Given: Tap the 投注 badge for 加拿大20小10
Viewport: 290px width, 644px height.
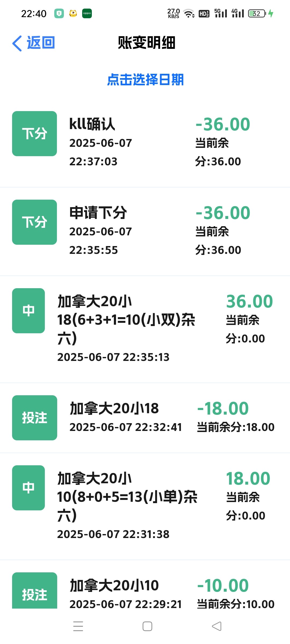Looking at the screenshot, I should point(34,592).
